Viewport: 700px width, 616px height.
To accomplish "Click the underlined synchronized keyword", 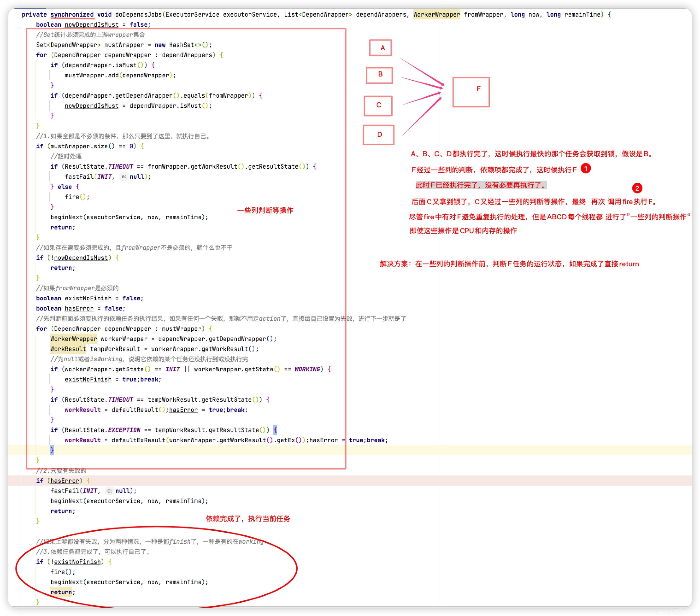I will coord(72,14).
